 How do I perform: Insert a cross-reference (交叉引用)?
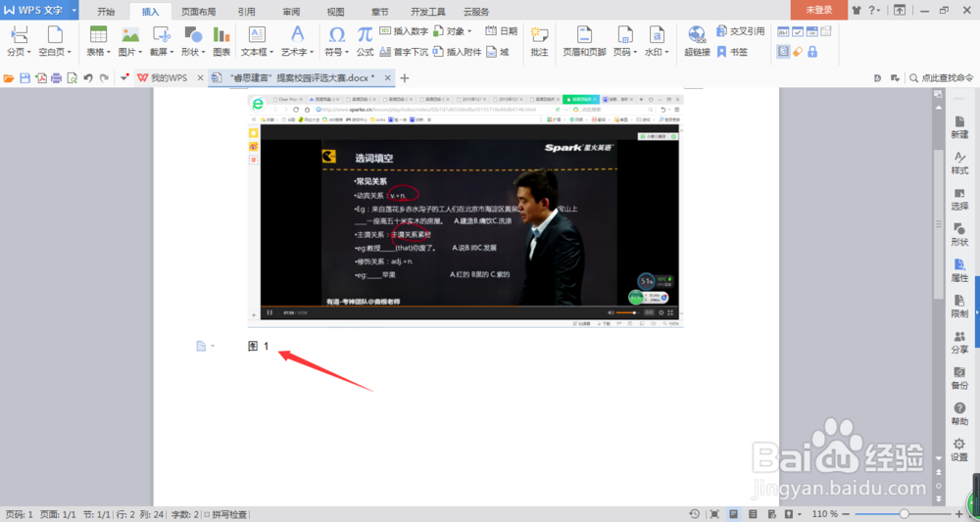741,31
